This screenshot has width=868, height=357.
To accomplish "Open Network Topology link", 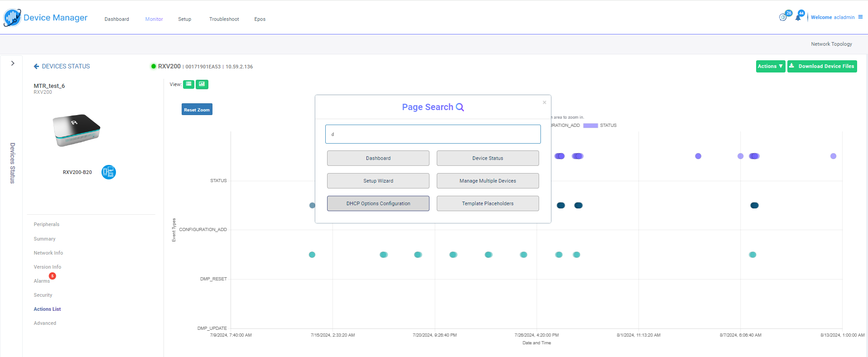I will pos(831,44).
